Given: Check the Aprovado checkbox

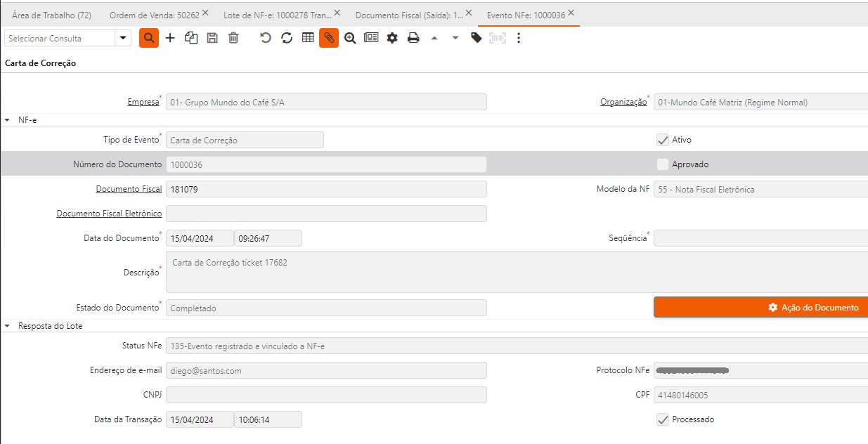Looking at the screenshot, I should 662,164.
